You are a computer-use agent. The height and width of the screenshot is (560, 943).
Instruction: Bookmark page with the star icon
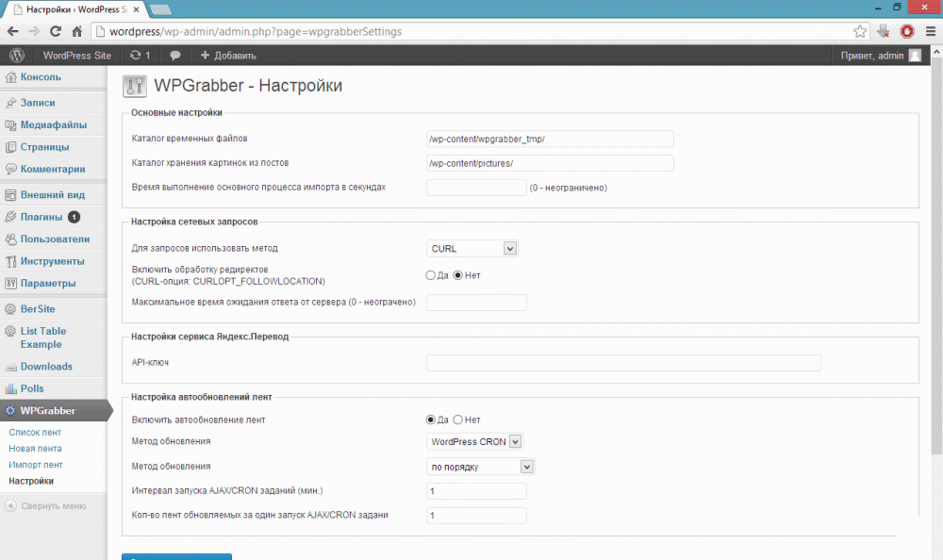(x=860, y=31)
